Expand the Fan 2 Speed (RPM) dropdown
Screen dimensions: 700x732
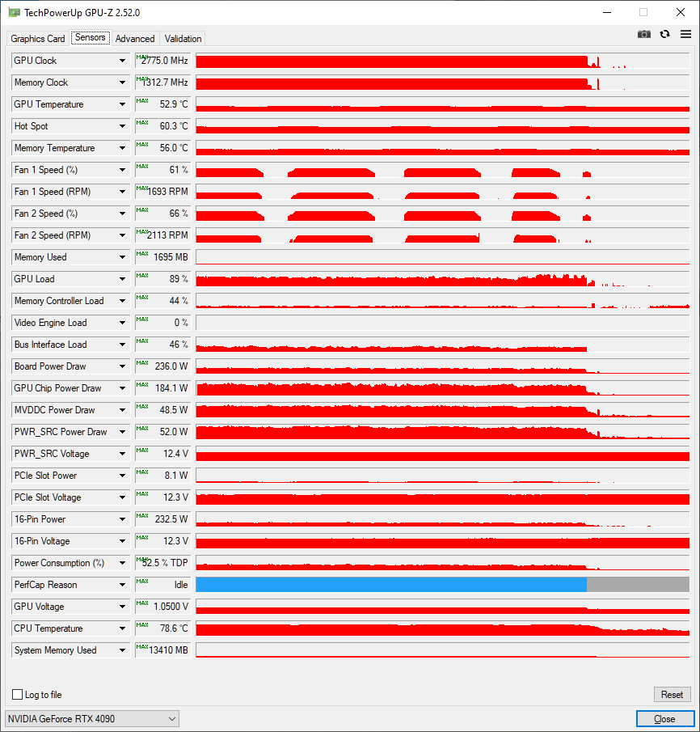pyautogui.click(x=122, y=235)
